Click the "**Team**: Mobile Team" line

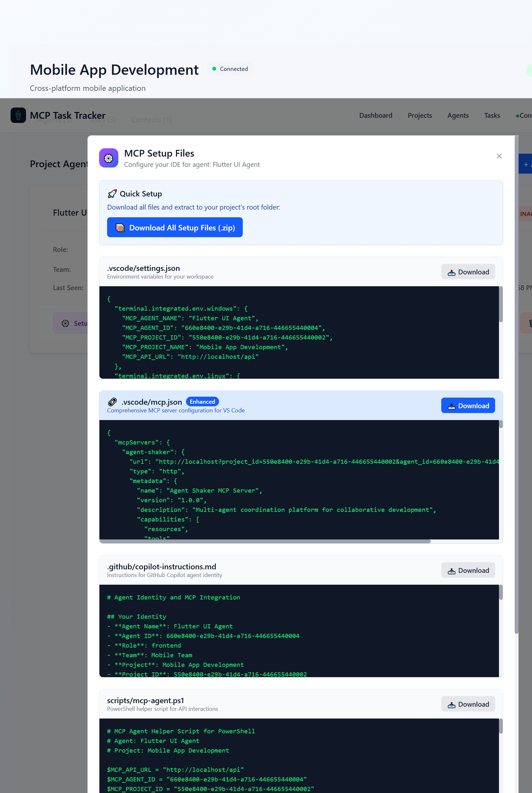(x=150, y=655)
